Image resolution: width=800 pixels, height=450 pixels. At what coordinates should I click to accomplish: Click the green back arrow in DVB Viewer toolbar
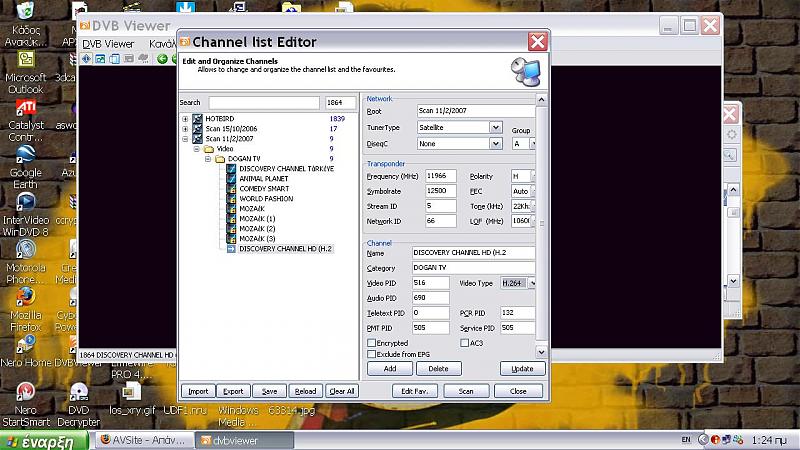tap(162, 59)
